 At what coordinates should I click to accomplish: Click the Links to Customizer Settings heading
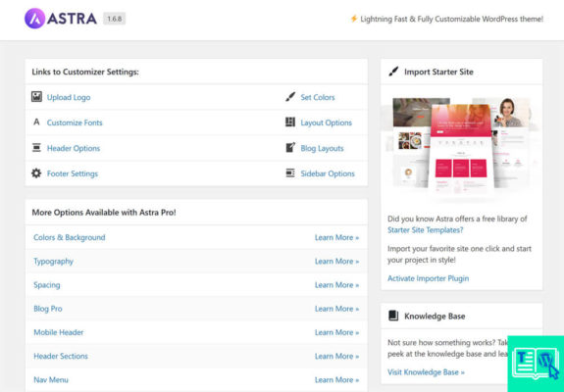click(85, 72)
